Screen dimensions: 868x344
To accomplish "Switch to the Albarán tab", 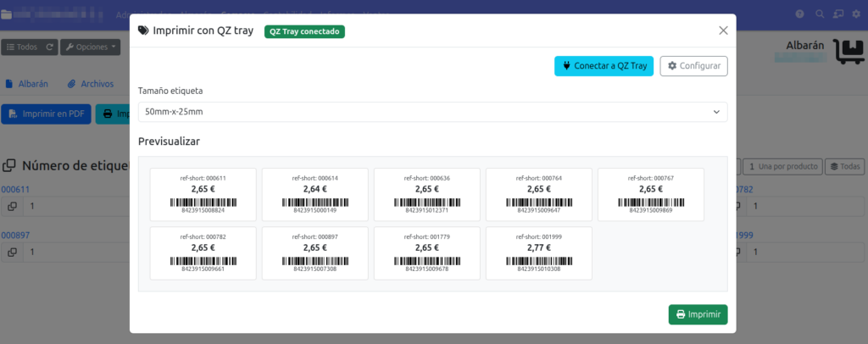I will tap(26, 84).
